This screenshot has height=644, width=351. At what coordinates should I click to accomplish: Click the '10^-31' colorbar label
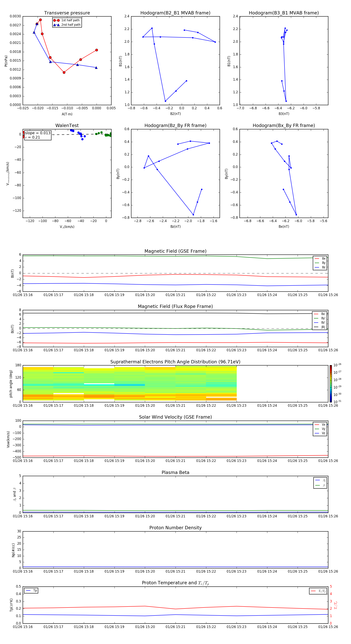337,402
